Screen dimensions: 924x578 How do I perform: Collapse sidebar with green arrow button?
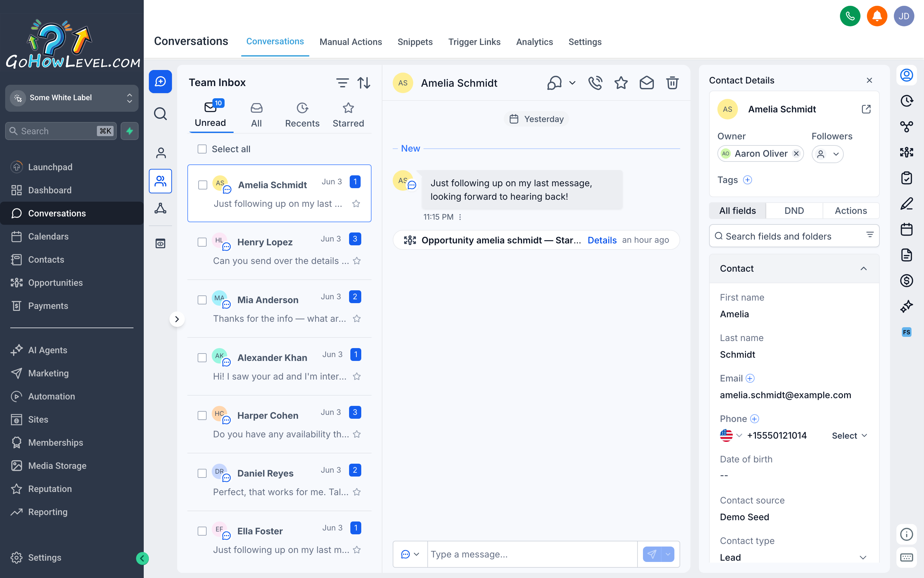tap(142, 558)
